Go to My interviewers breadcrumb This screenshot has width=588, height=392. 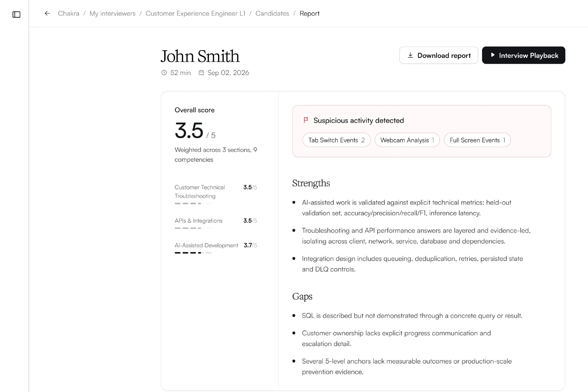pos(112,13)
